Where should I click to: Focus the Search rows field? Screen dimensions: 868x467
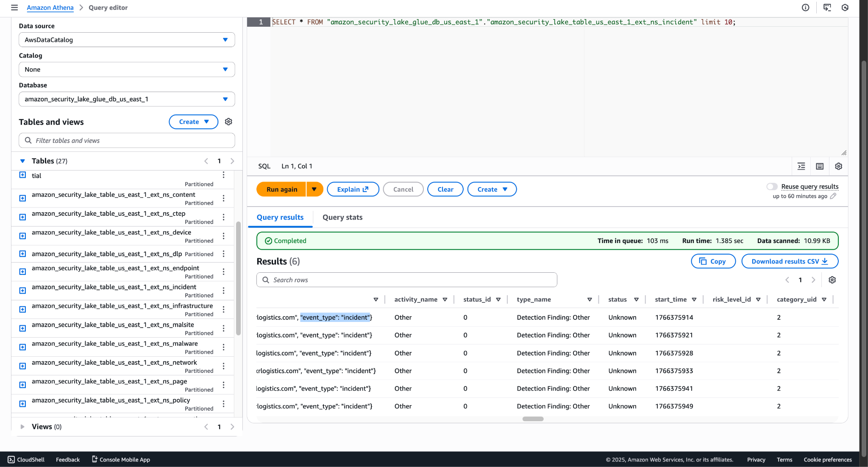406,280
